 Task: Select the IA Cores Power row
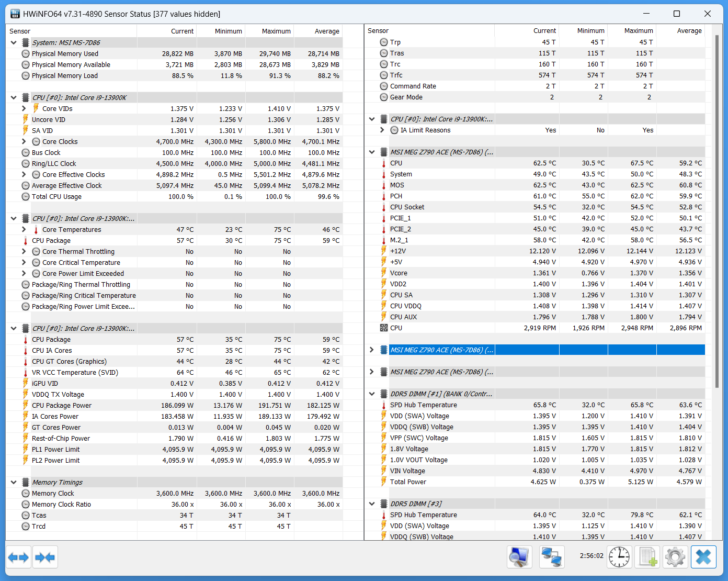(x=175, y=417)
